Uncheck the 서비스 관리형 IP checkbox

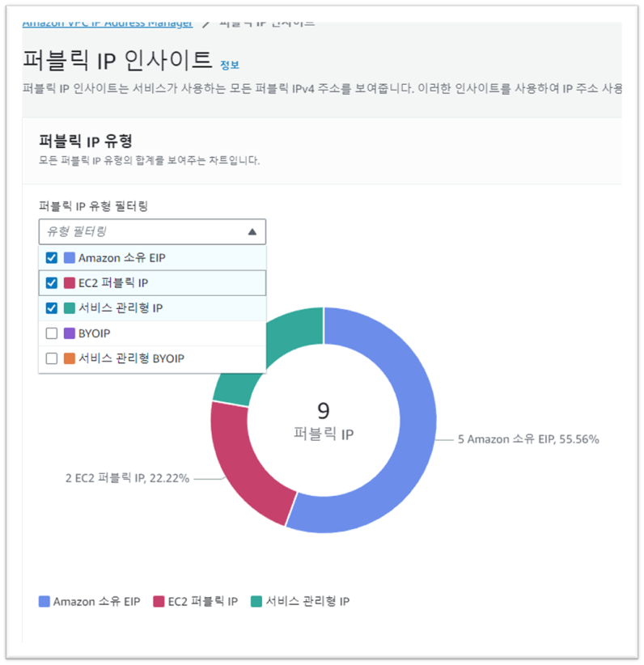(51, 308)
